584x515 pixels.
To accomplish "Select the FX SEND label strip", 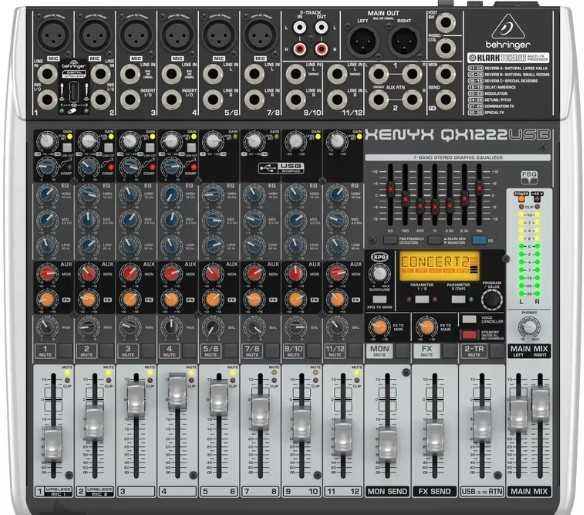I will pos(434,492).
